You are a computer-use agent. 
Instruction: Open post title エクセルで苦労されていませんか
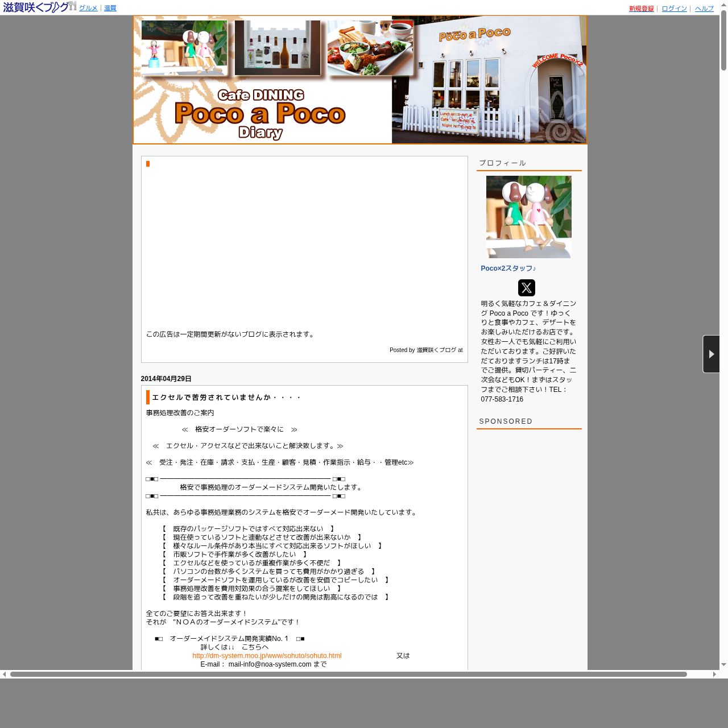[x=226, y=398]
